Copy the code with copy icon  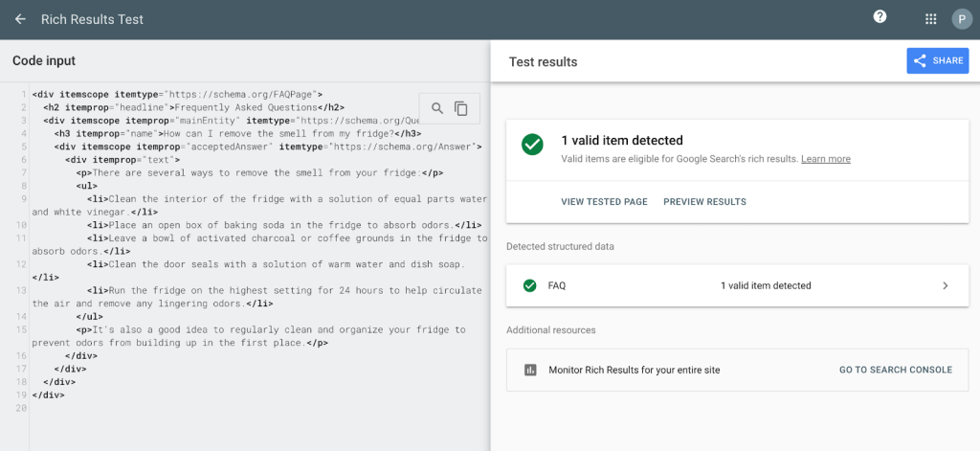(461, 108)
